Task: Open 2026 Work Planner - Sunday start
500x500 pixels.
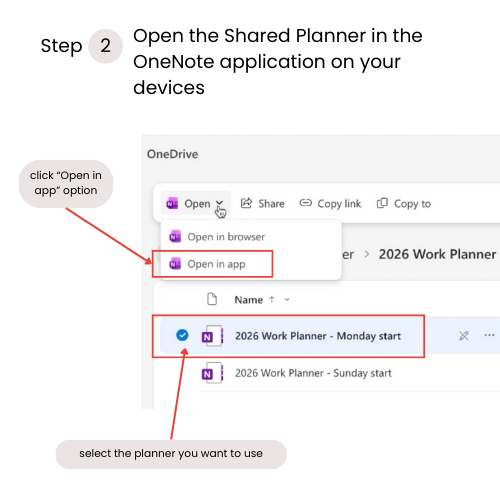Action: pos(313,373)
